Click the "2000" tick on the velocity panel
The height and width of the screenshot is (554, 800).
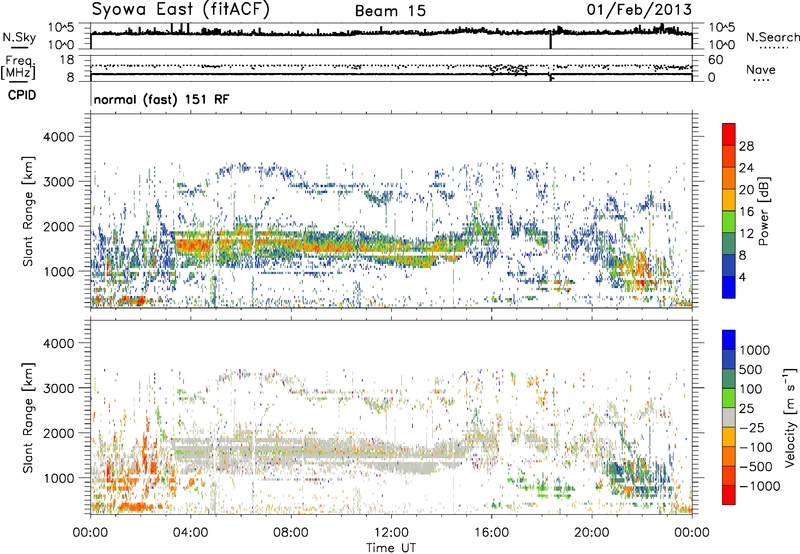pyautogui.click(x=58, y=433)
